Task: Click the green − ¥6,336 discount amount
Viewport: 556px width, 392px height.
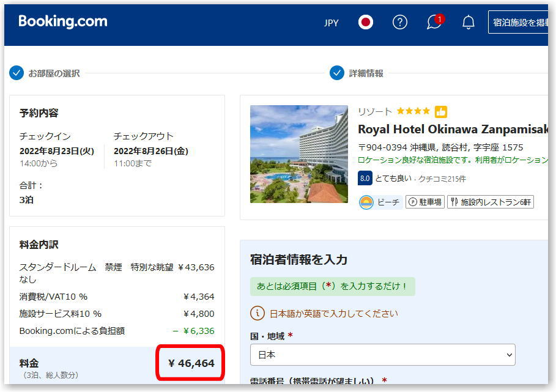Action: pyautogui.click(x=193, y=331)
